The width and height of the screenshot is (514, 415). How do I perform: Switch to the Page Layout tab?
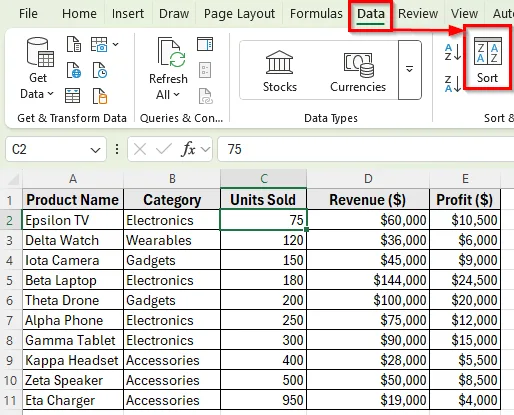pyautogui.click(x=239, y=14)
